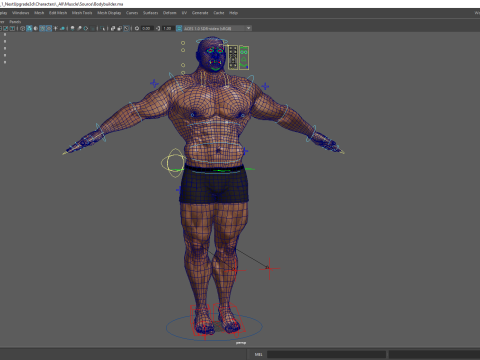Open the ACES color space dropdown
480x360 pixels.
[x=218, y=28]
